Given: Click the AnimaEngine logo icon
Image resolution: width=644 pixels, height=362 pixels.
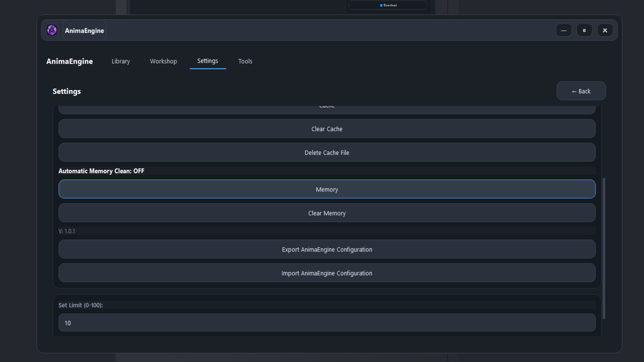Looking at the screenshot, I should pos(52,30).
